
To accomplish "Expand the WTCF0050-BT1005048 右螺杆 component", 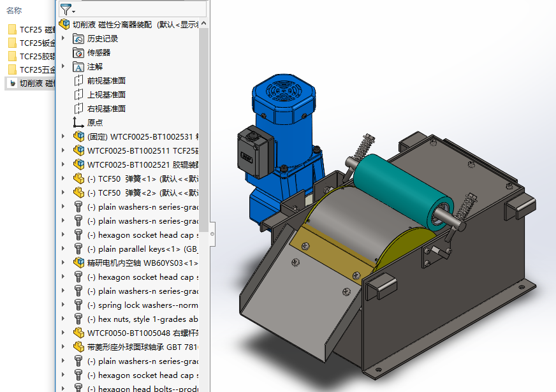I will pos(63,333).
